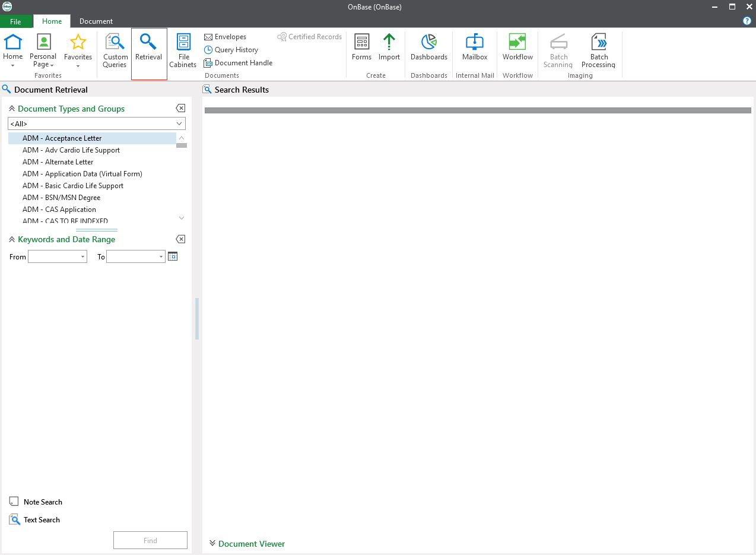Click Certified Records

coord(310,37)
